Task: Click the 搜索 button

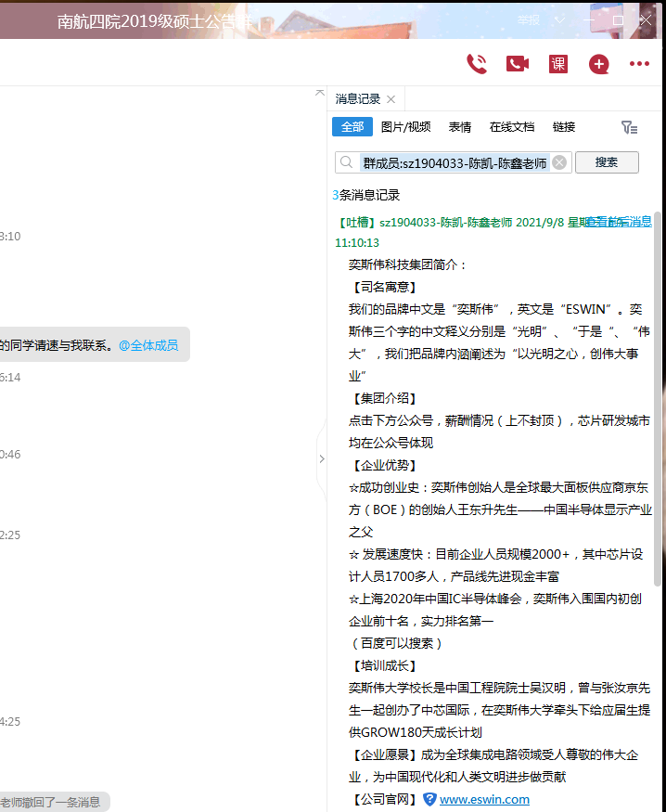Action: coord(607,162)
